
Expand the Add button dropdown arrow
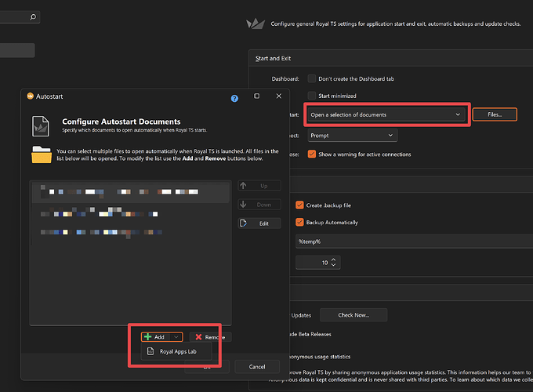176,337
